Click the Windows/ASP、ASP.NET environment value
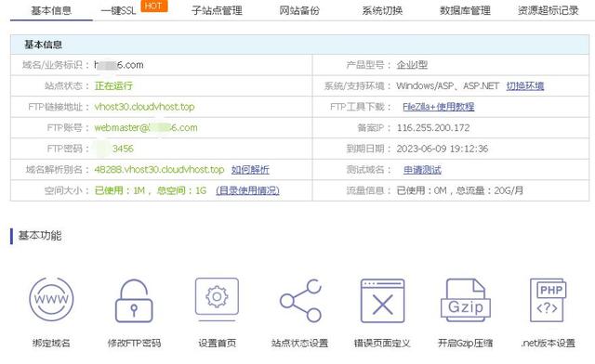This screenshot has width=595, height=364. tap(447, 86)
